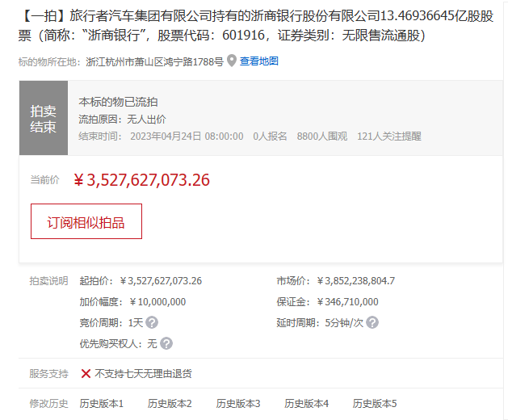Image resolution: width=508 pixels, height=420 pixels.
Task: Click the 起拍价 ¥3,527,627,073.26 value
Action: [161, 280]
